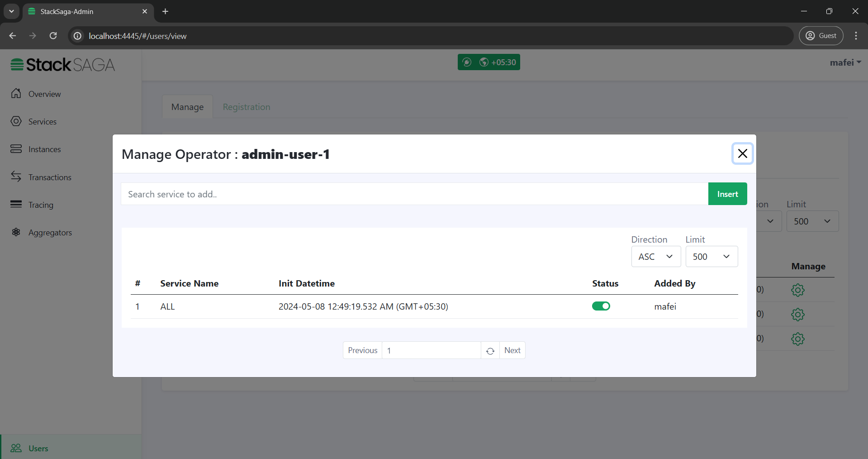
Task: Open the Direction ASC dropdown
Action: [x=656, y=256]
